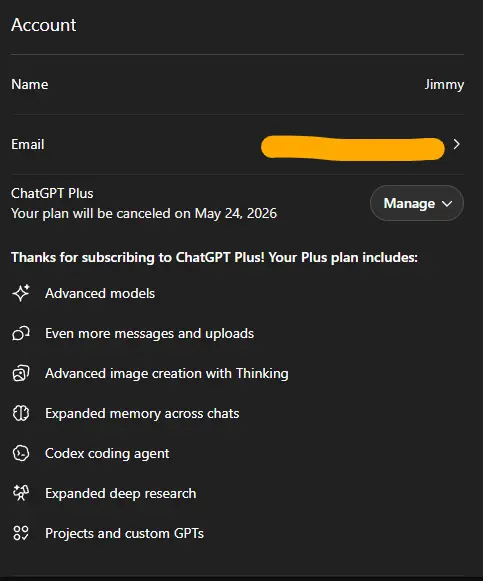Screen dimensions: 483x581
Task: Click the sparkle icon beside Advanced models
Action: coord(21,293)
